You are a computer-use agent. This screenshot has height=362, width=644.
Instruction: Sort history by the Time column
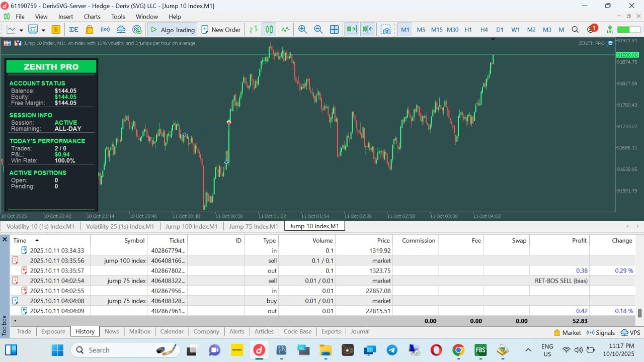20,240
